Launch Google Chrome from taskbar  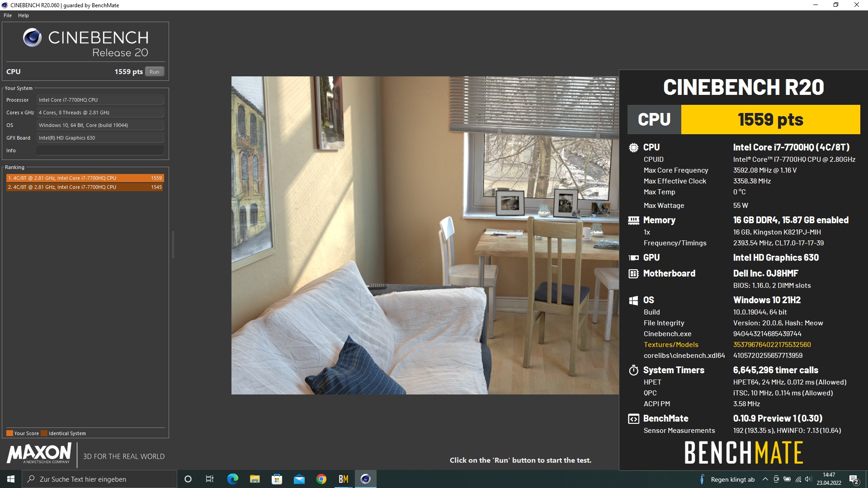(x=321, y=479)
